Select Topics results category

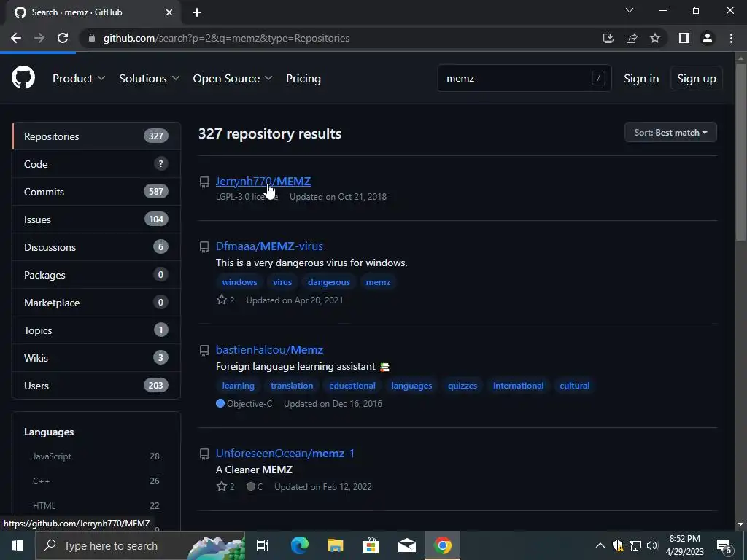click(x=96, y=330)
